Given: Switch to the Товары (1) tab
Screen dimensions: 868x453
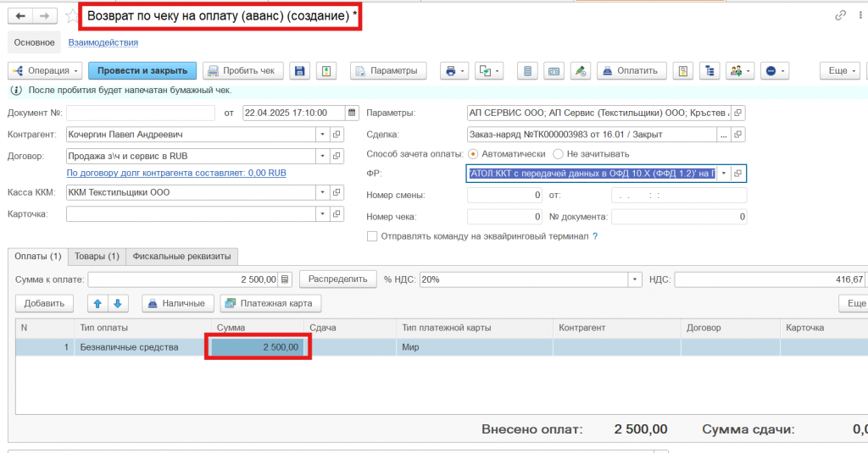Looking at the screenshot, I should [97, 257].
